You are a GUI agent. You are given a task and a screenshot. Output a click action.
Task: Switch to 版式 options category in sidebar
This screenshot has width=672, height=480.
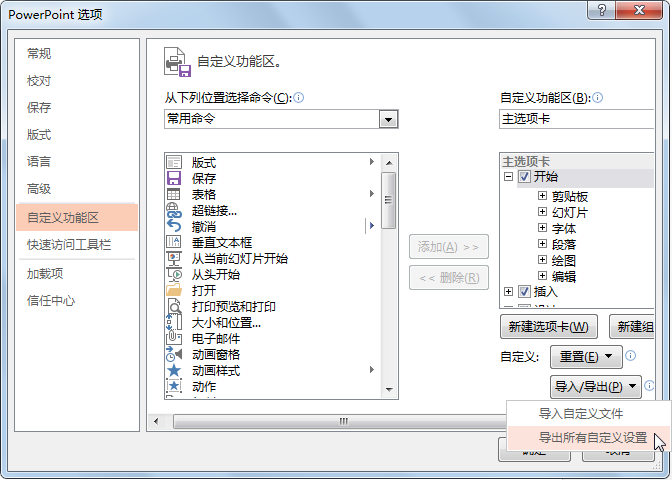click(77, 135)
